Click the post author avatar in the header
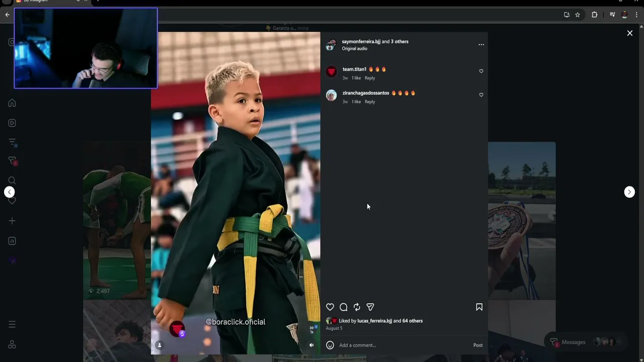Screen dimensions: 644x362 tap(331, 45)
